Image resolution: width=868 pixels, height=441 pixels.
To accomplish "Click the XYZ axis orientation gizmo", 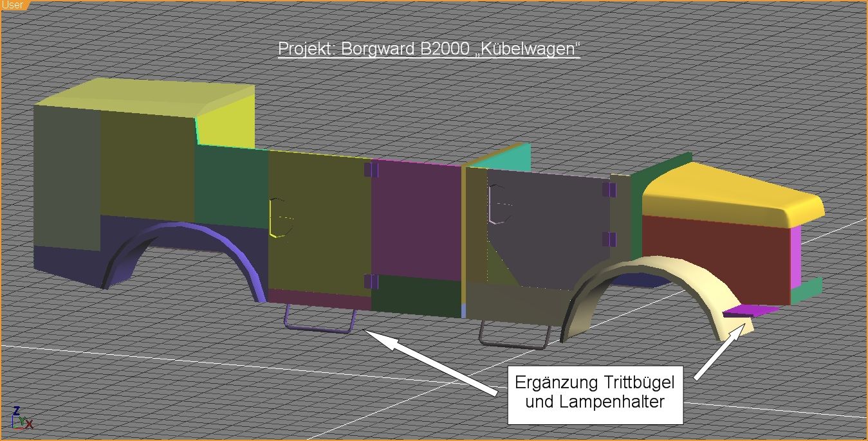I will [x=21, y=418].
